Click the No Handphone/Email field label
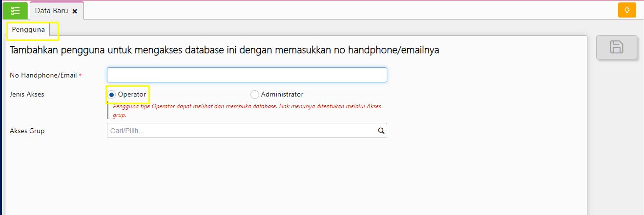The image size is (644, 215). pyautogui.click(x=43, y=75)
